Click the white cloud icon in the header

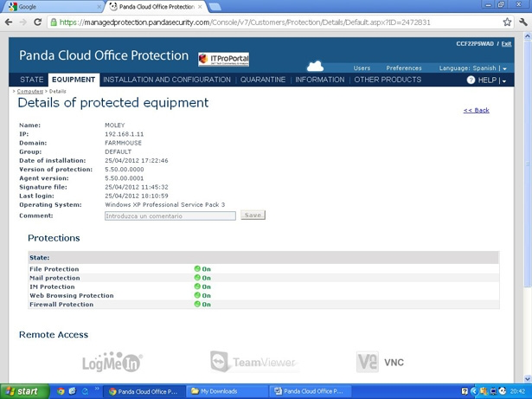[315, 66]
